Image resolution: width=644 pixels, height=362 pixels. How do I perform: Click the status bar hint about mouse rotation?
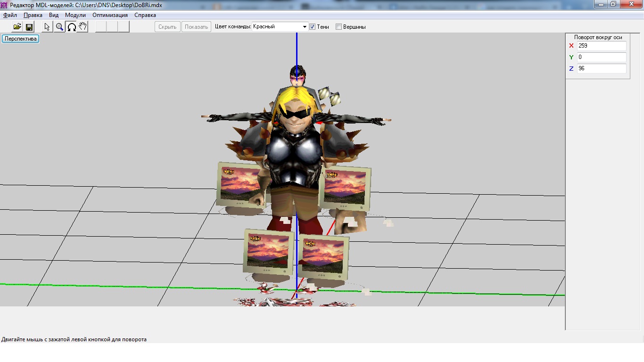74,339
